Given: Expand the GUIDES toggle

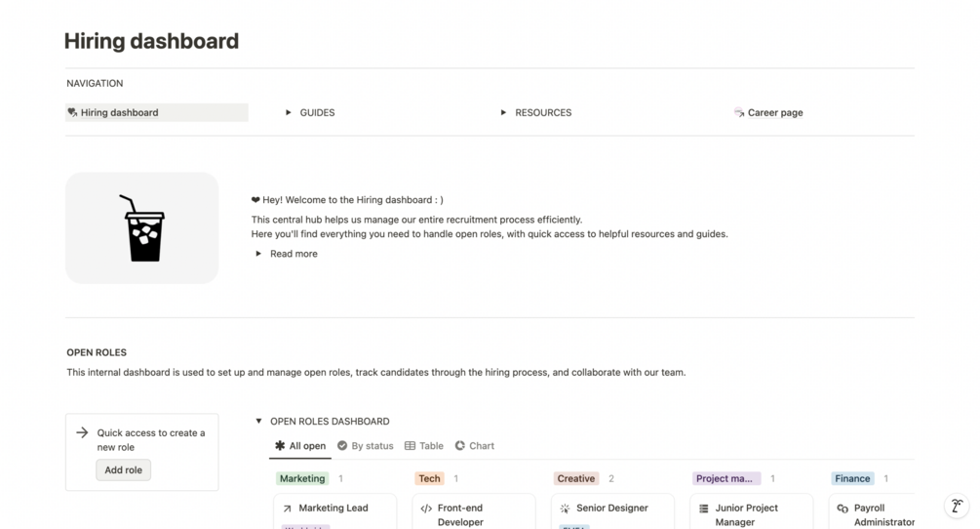Looking at the screenshot, I should (x=289, y=112).
